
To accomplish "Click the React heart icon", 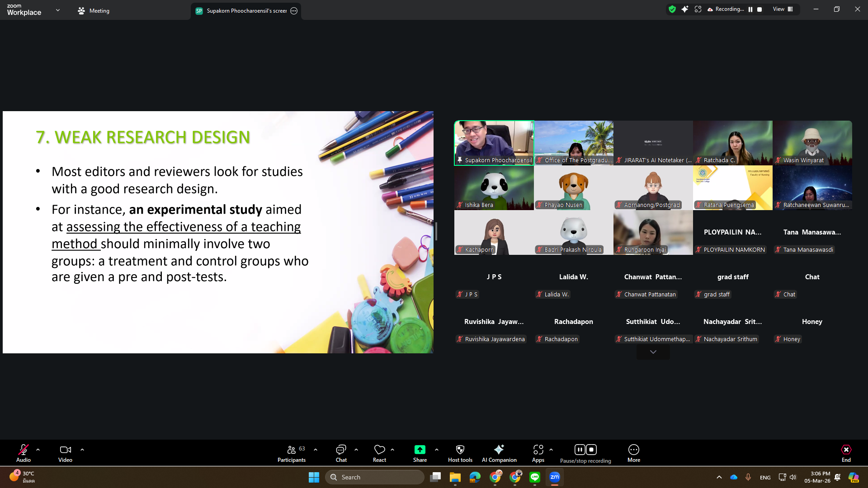I will click(x=379, y=450).
